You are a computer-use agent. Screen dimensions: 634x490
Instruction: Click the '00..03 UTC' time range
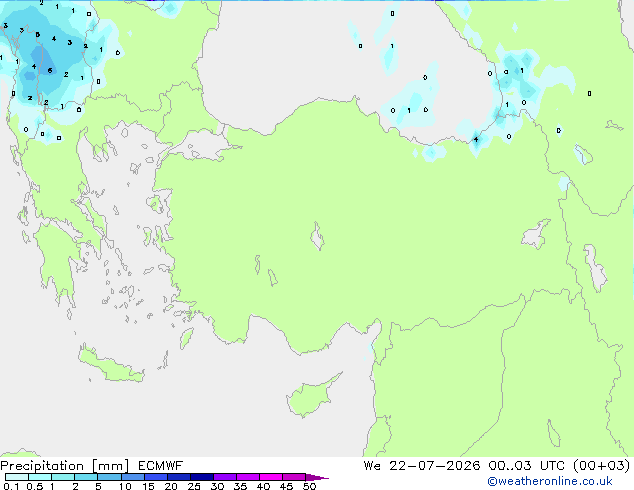[x=526, y=466]
